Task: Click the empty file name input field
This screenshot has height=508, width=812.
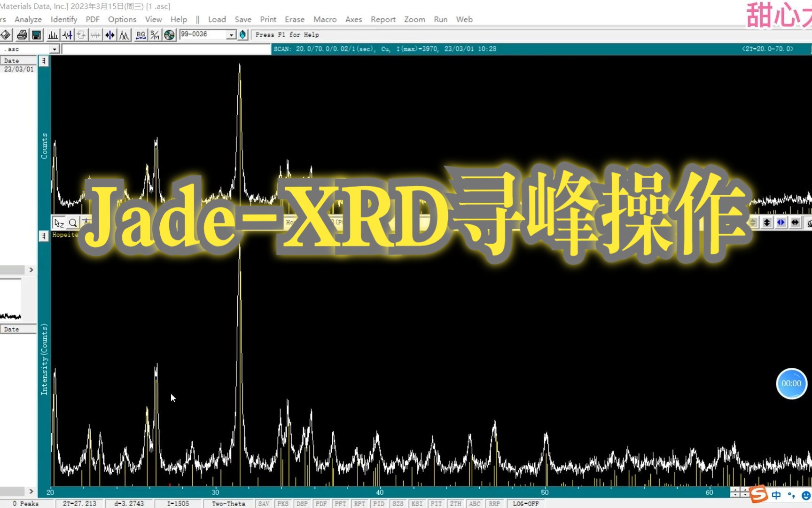Action: (x=166, y=49)
